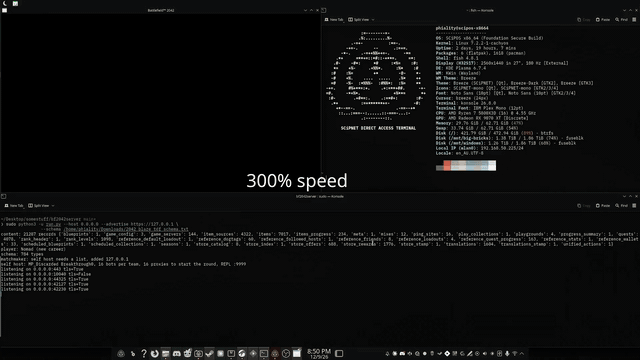The height and width of the screenshot is (360, 640).
Task: Click the white color block in fastfetch palette
Action: click(x=492, y=165)
